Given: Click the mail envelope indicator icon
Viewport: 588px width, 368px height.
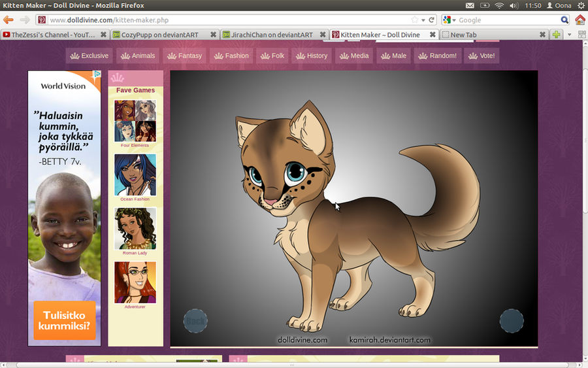Looking at the screenshot, I should pos(470,5).
